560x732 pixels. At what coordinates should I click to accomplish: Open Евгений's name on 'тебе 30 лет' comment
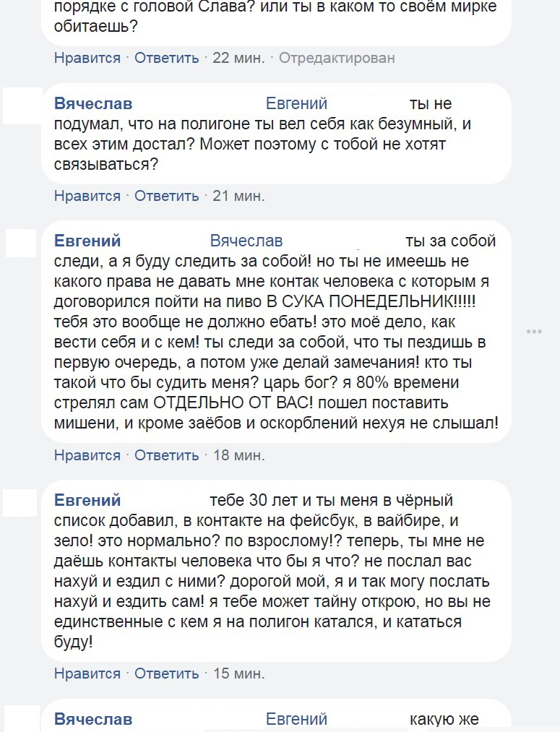tap(87, 500)
